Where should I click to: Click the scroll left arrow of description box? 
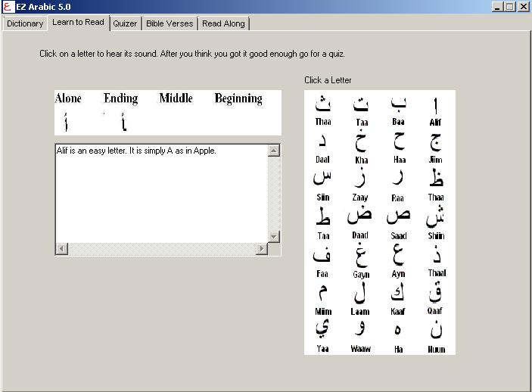62,249
